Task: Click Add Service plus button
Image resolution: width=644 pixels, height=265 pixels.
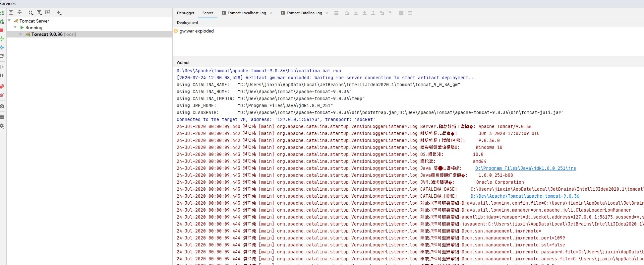Action: click(x=59, y=13)
